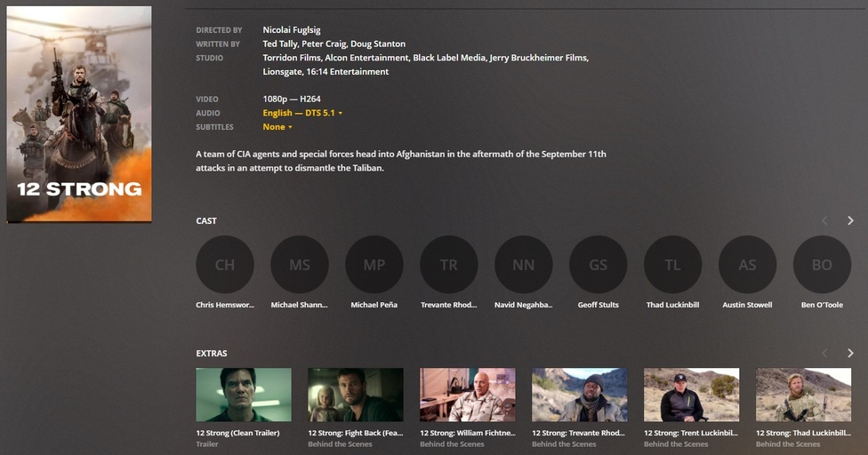Open Alcon Entertainment studio link
The image size is (868, 455).
366,58
